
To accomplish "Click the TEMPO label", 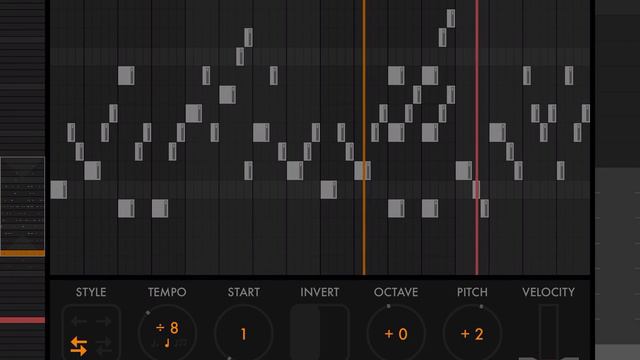I will [x=167, y=292].
